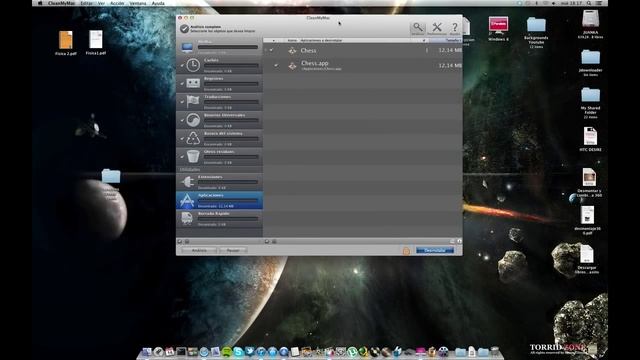The width and height of the screenshot is (640, 360).
Task: Open the Basura del sistema recycle section
Action: pyautogui.click(x=193, y=138)
